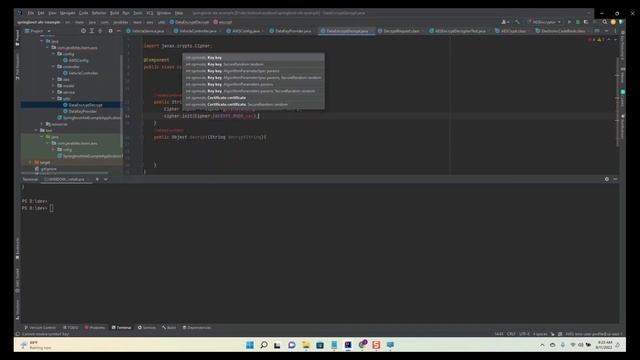Choose 'Certificate certificate' completion suggestion without SecureRandom

tap(253, 98)
